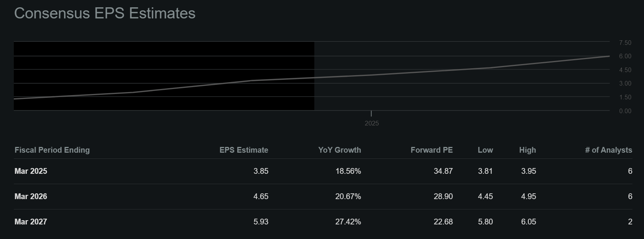Click the YoY Growth column header
The image size is (644, 239).
(x=339, y=150)
